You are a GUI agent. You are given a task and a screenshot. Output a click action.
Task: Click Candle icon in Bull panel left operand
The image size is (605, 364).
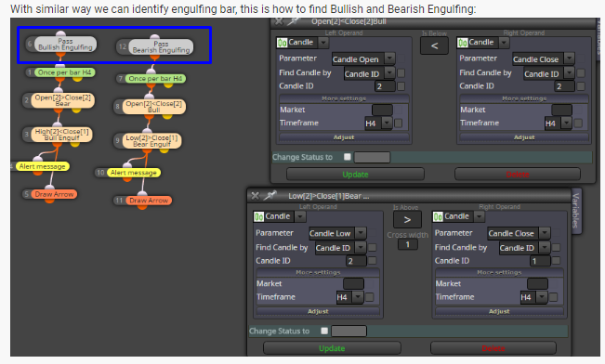pyautogui.click(x=282, y=43)
